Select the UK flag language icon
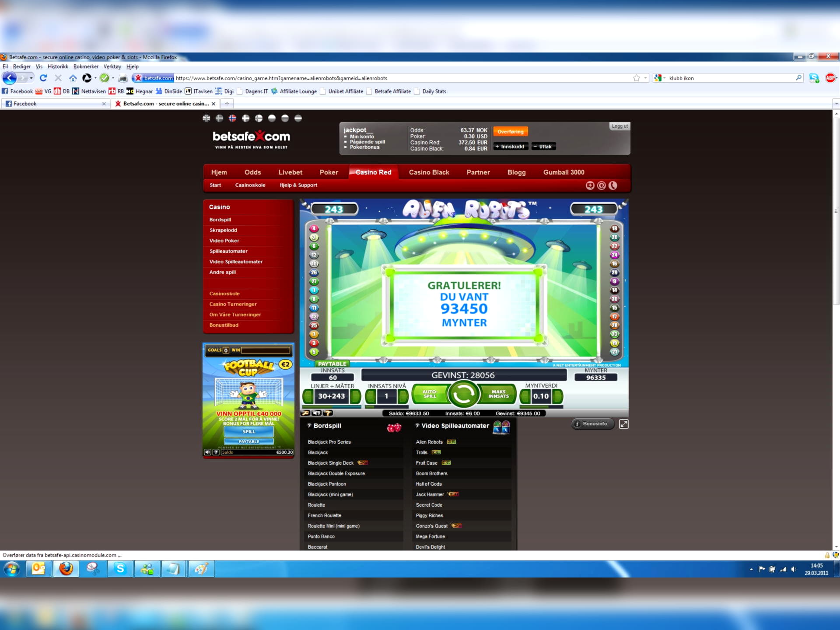This screenshot has height=630, width=840. [x=206, y=118]
